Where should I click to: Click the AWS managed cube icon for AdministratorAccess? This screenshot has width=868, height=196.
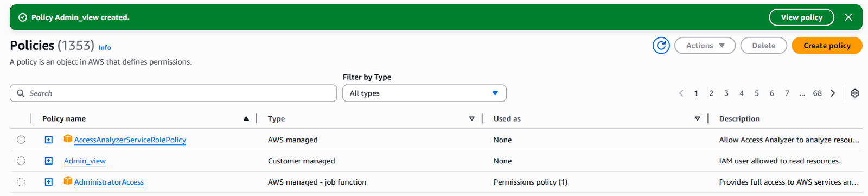(68, 181)
